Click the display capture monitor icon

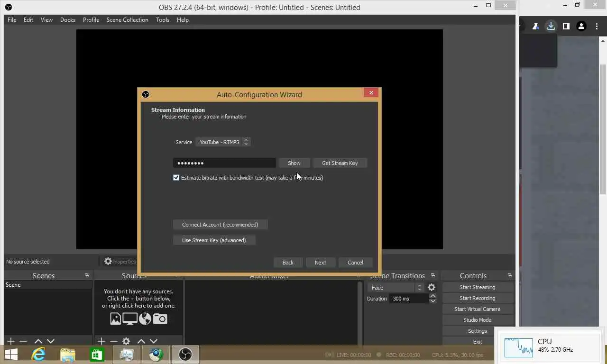pos(130,319)
